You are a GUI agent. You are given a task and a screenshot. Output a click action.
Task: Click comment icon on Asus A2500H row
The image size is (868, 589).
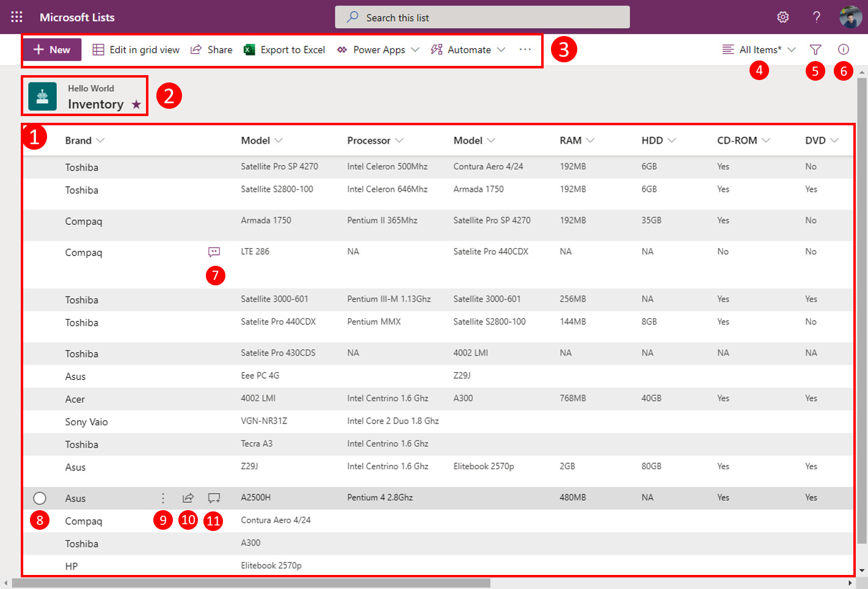(x=214, y=499)
